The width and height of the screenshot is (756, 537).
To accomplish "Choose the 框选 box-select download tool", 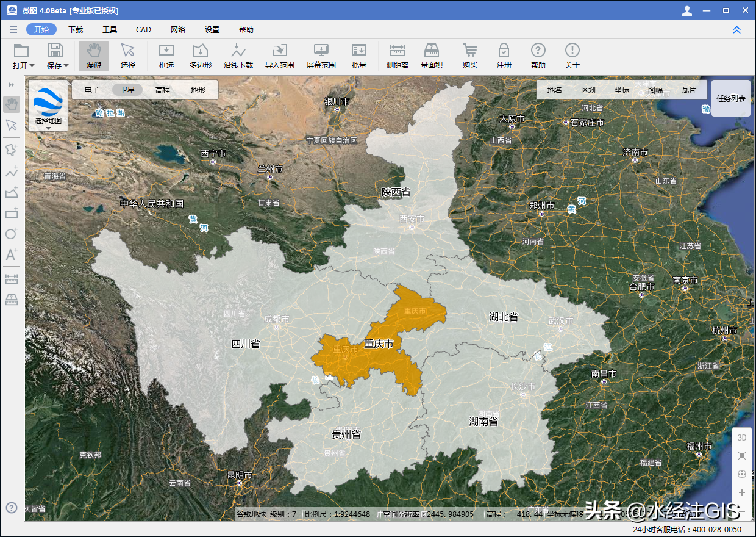I will point(166,56).
